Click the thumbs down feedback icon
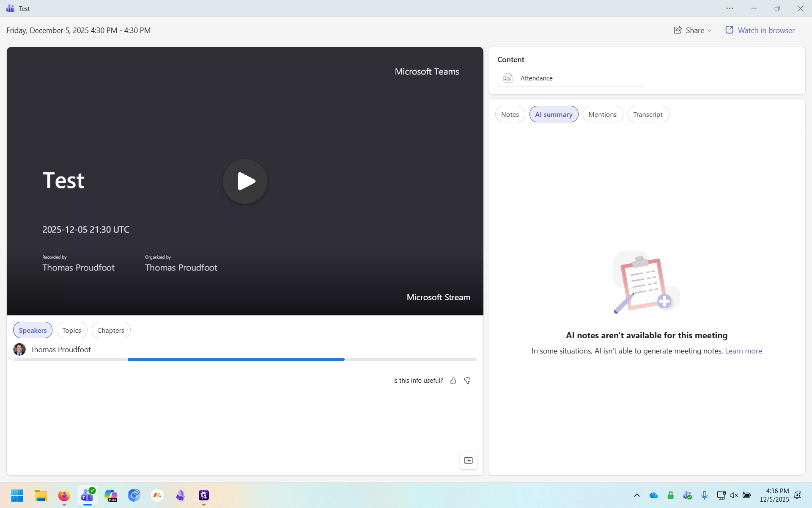The image size is (812, 508). coord(467,381)
